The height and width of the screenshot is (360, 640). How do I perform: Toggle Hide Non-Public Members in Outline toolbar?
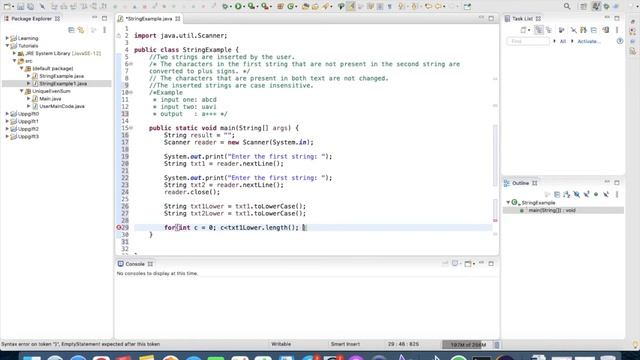pyautogui.click(x=596, y=195)
